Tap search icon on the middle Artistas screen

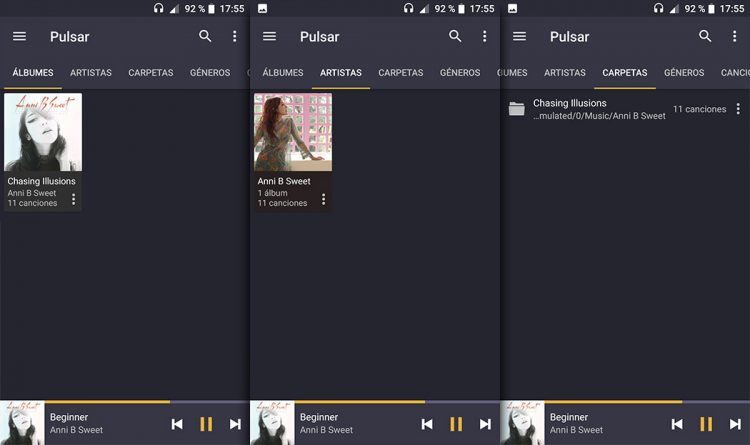455,36
